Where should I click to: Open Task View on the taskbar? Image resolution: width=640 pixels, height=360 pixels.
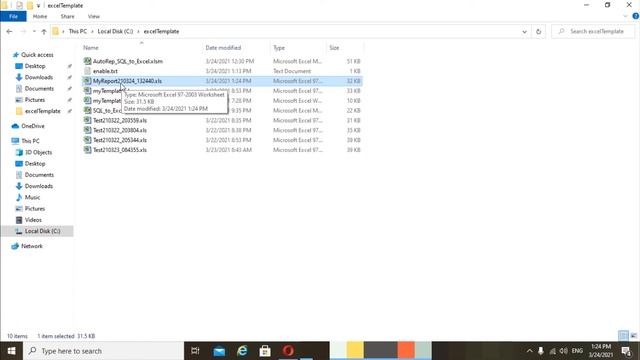pyautogui.click(x=195, y=351)
